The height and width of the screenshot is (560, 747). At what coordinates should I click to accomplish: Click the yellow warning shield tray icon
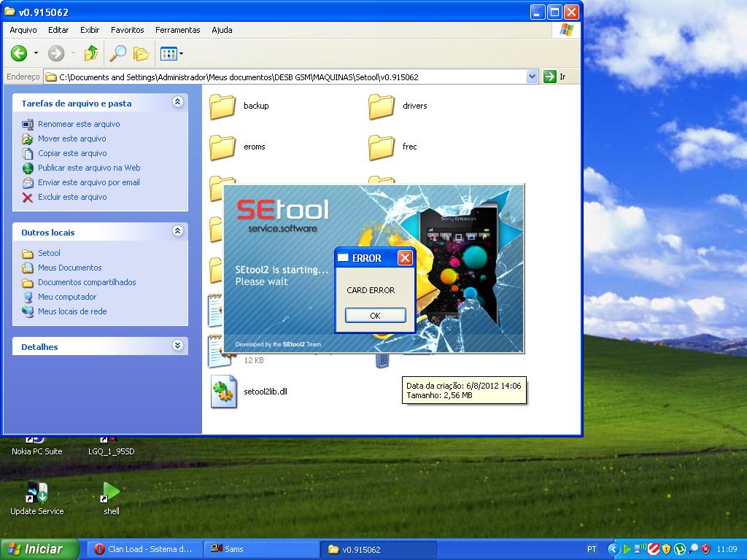(x=667, y=549)
